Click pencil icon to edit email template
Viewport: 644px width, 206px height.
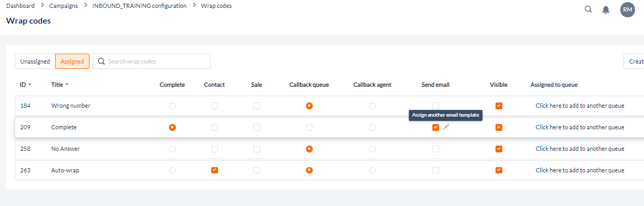[446, 127]
